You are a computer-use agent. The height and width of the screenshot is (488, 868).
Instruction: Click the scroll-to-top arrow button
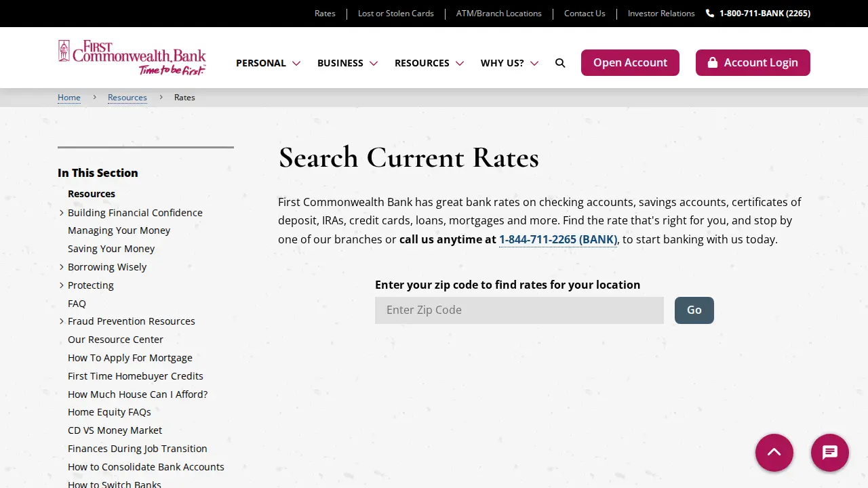[x=774, y=453]
